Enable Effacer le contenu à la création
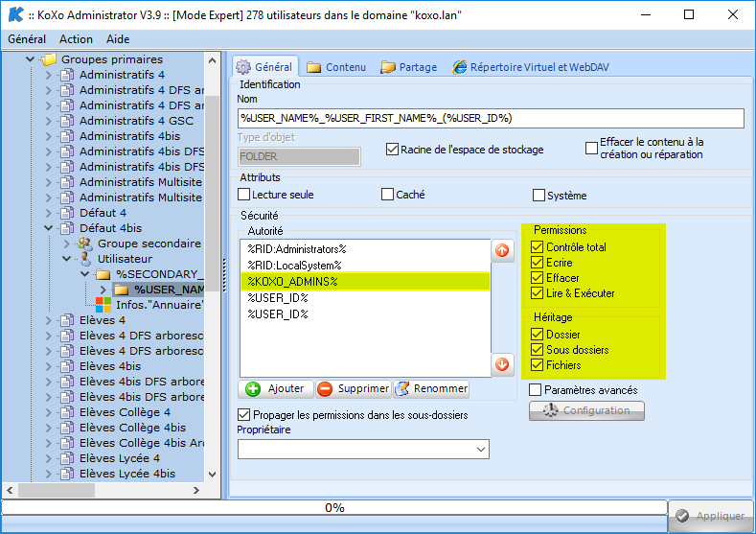This screenshot has width=756, height=534. tap(591, 148)
